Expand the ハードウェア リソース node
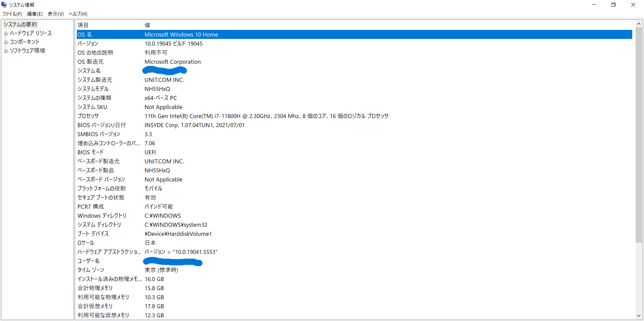This screenshot has width=644, height=321. (x=6, y=34)
